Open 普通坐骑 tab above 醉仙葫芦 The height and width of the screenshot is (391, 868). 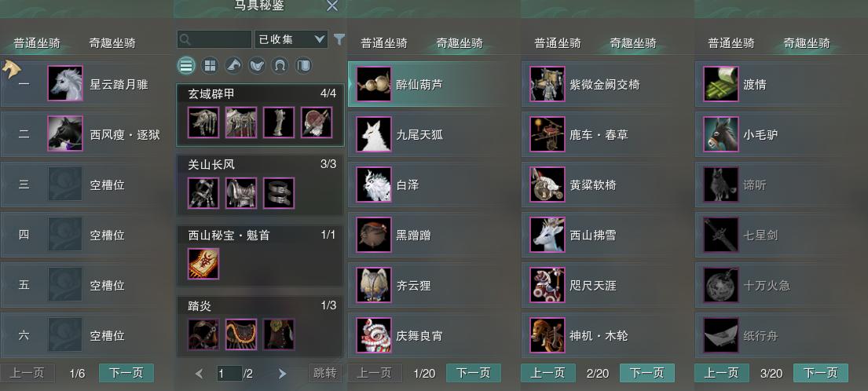point(384,42)
